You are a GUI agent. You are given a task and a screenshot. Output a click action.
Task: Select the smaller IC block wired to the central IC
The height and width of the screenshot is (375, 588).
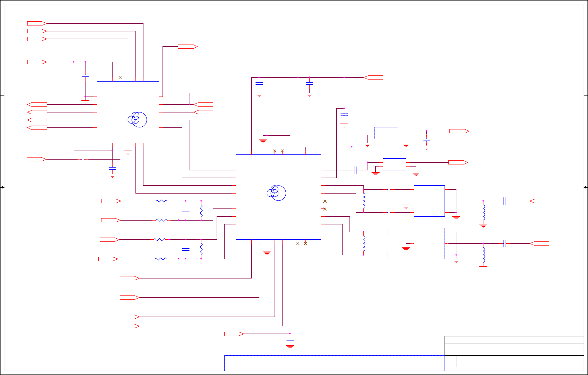click(x=128, y=112)
